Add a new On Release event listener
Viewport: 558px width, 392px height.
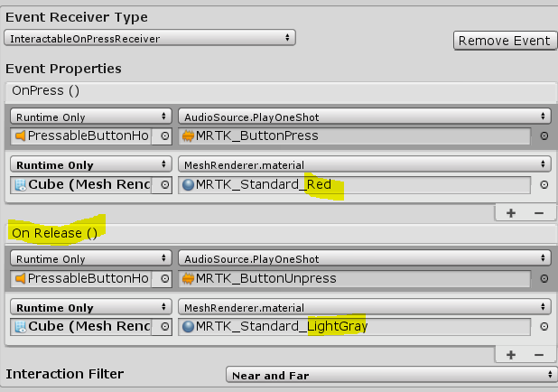click(511, 355)
